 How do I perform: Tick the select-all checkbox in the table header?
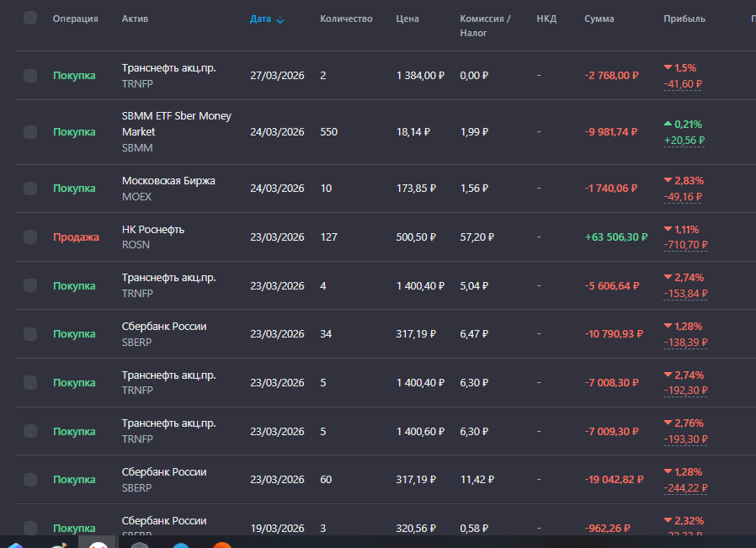coord(30,18)
